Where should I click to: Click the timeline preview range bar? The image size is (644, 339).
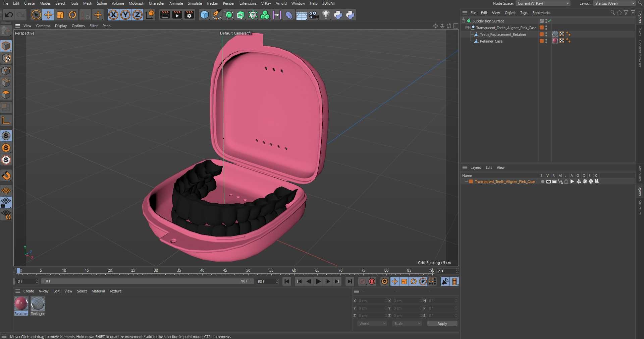(x=147, y=281)
